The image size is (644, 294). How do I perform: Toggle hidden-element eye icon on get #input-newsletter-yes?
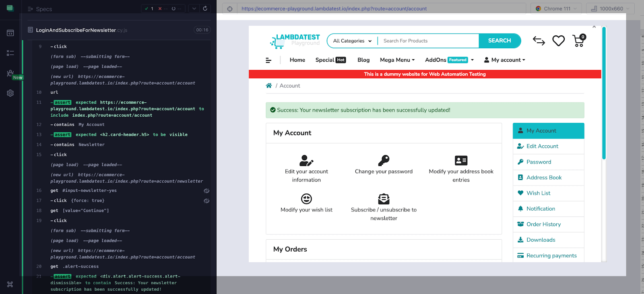pyautogui.click(x=206, y=191)
